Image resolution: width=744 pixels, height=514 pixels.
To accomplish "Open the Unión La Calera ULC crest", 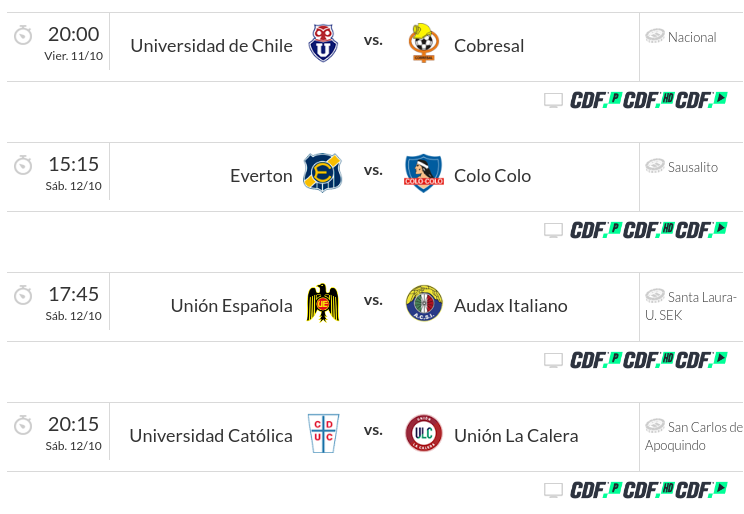I will [424, 433].
